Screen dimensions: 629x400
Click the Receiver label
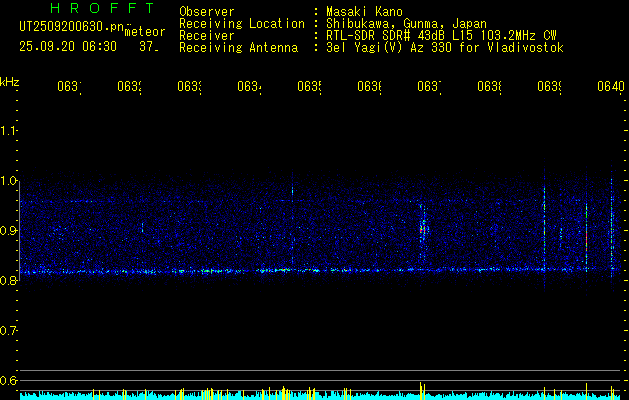pos(207,36)
